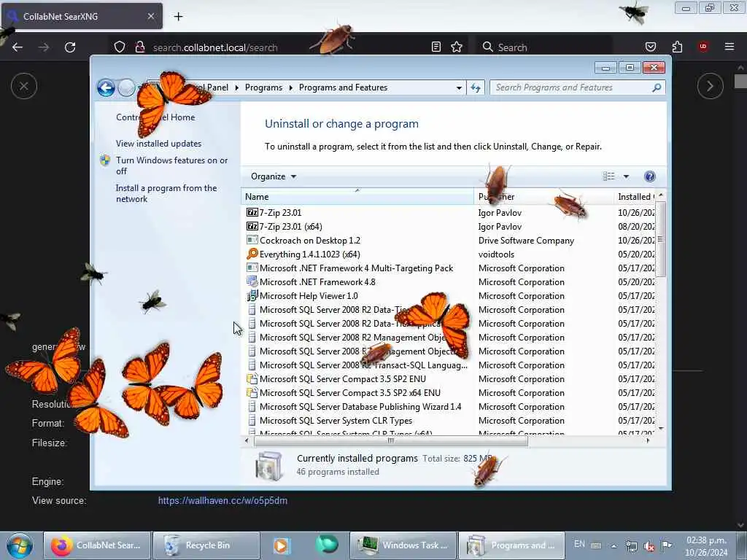
Task: Click Programs in the breadcrumb path
Action: point(263,87)
